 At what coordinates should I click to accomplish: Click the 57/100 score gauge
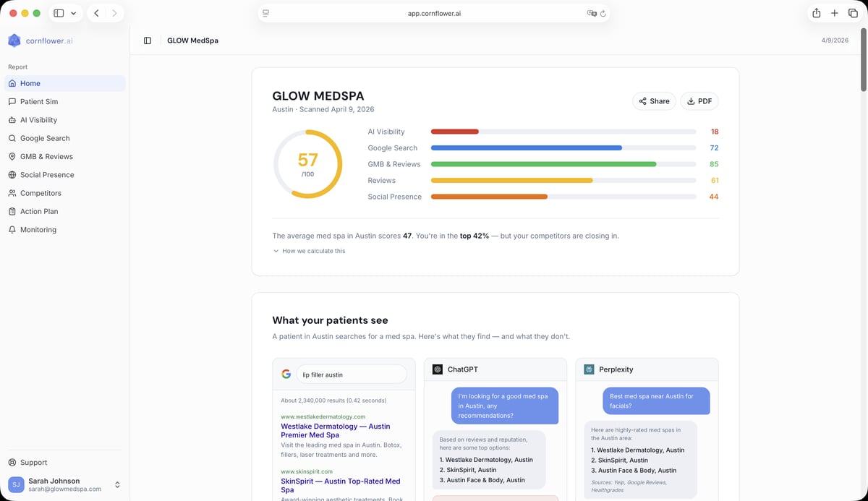(307, 164)
